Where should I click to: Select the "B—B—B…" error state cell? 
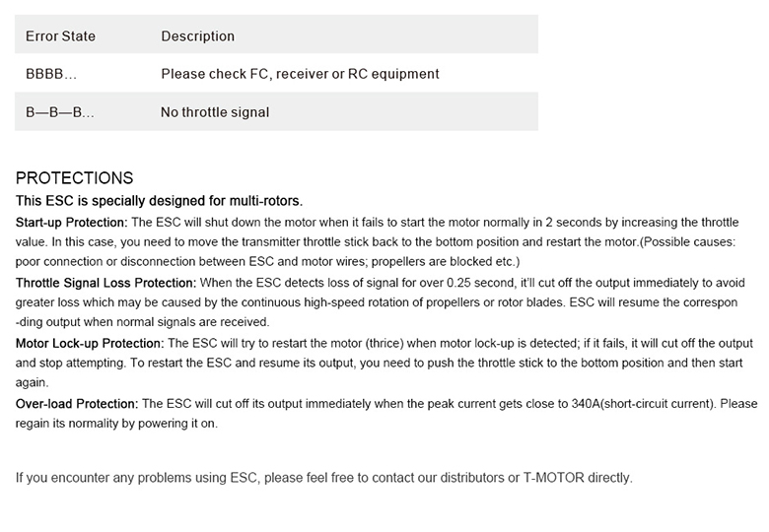click(x=60, y=112)
